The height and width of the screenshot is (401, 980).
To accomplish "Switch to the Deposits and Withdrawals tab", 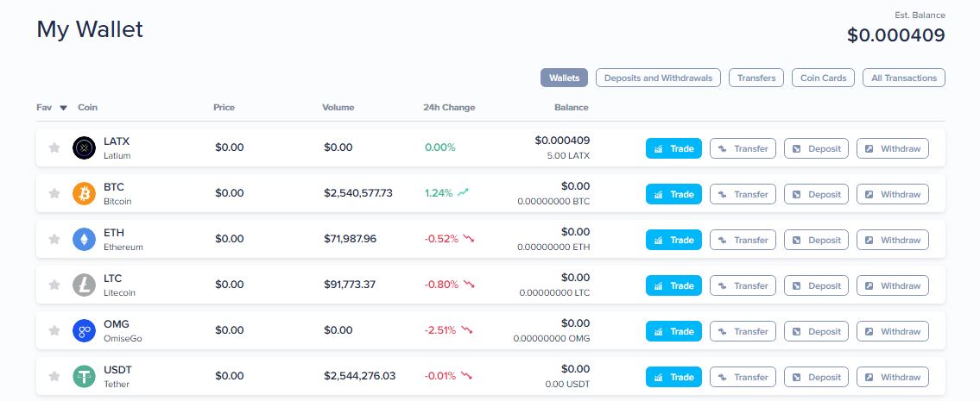I will [x=658, y=78].
